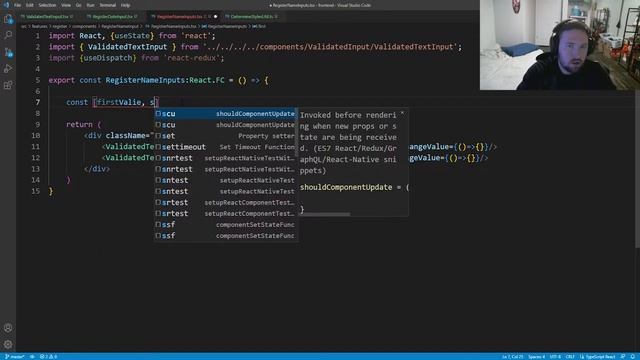The width and height of the screenshot is (640, 360).
Task: Click the feedback icon in status bar
Action: click(623, 357)
